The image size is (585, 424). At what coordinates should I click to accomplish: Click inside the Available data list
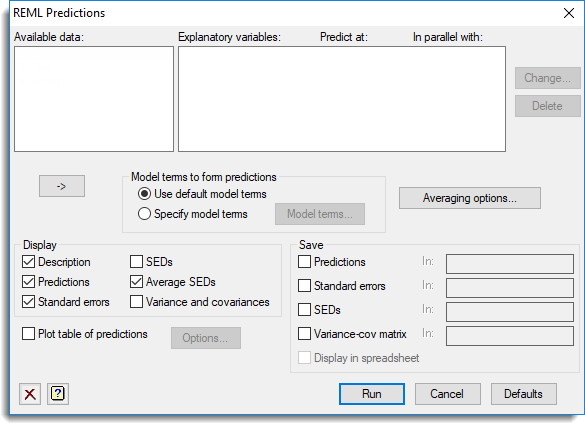pos(94,99)
